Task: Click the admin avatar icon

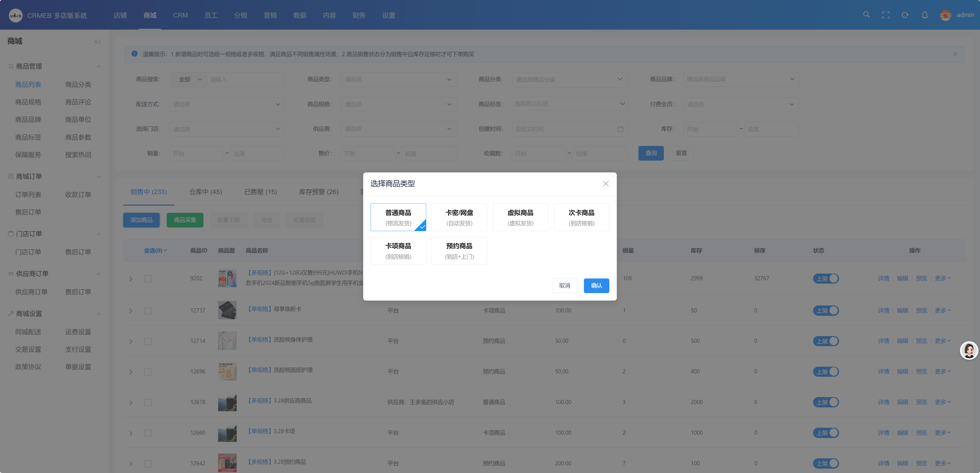Action: coord(945,15)
